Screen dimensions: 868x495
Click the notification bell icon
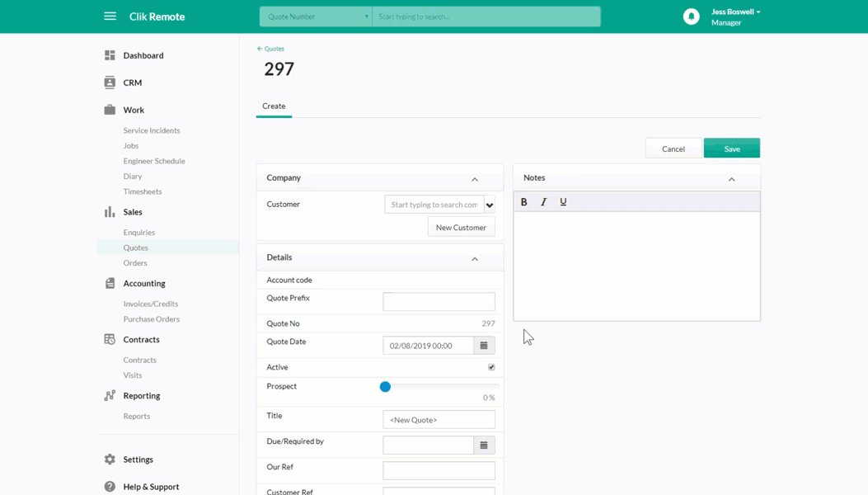coord(691,16)
